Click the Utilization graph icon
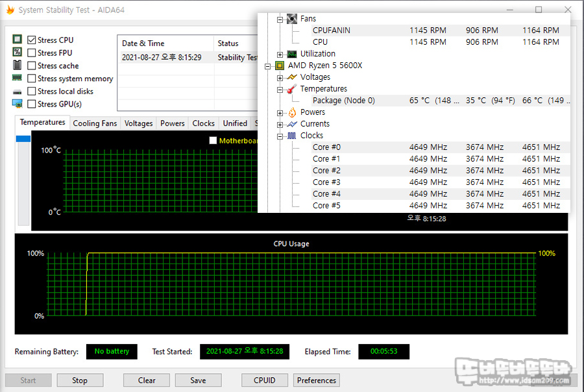 pos(292,54)
